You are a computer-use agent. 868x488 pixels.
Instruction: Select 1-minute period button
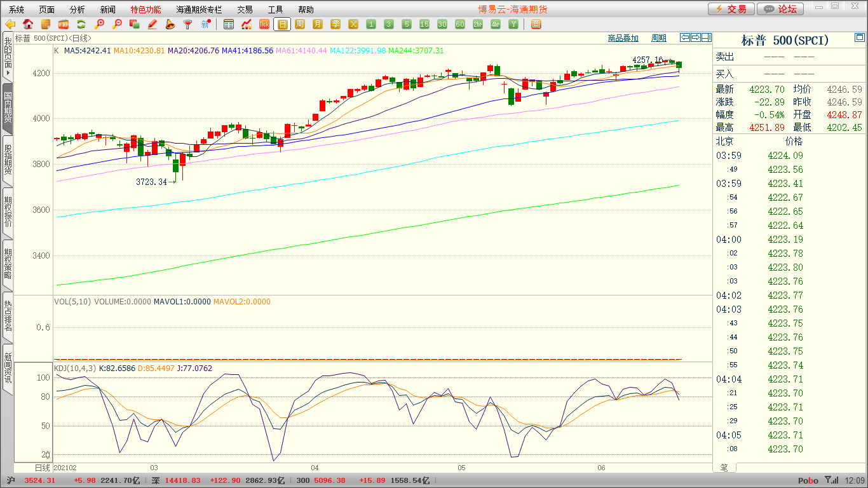click(371, 25)
